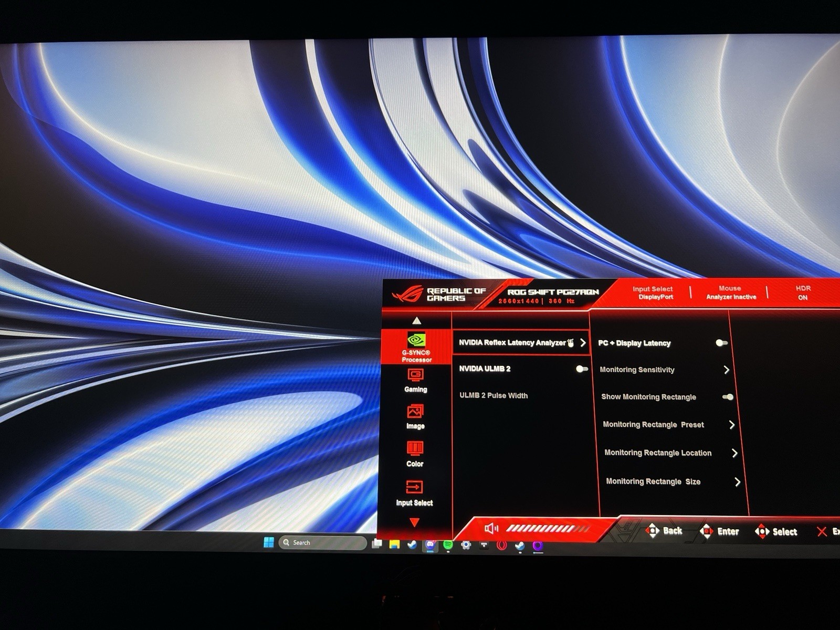Open the Input Select arrow icon in sidebar
Image resolution: width=840 pixels, height=630 pixels.
pyautogui.click(x=414, y=487)
